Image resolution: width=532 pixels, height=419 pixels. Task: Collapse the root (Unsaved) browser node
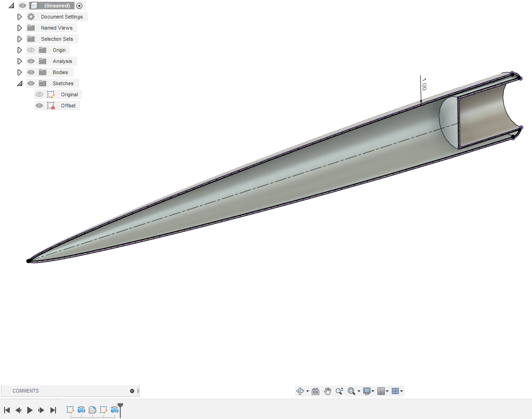(x=11, y=6)
